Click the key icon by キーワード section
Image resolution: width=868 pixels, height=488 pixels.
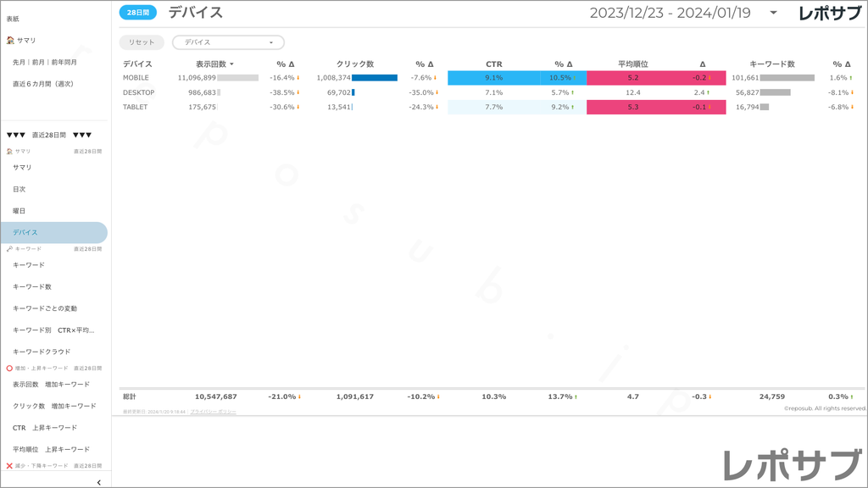(9, 249)
